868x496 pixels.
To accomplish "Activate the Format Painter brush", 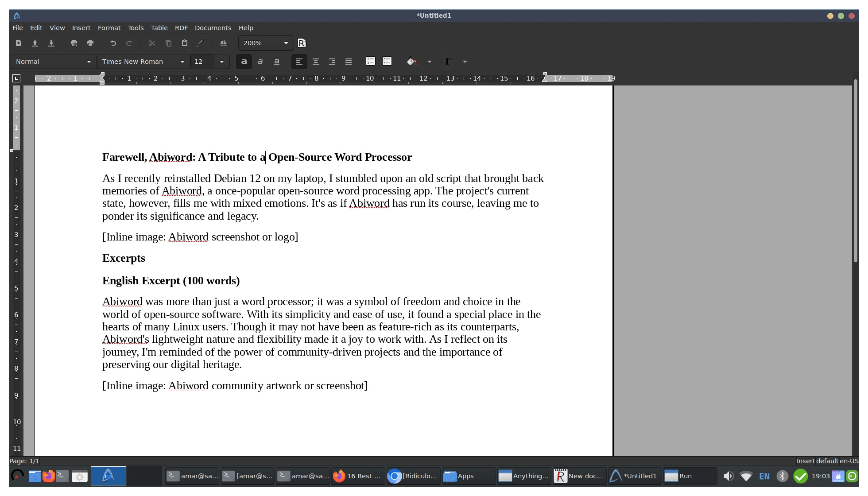I will (x=201, y=43).
